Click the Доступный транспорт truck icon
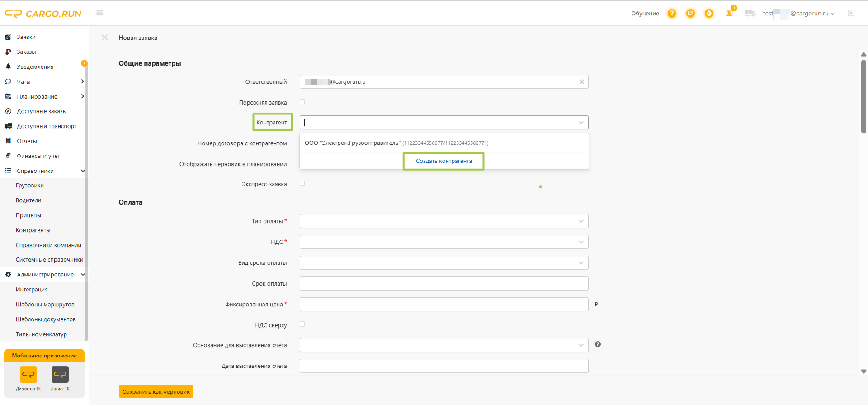Image resolution: width=868 pixels, height=405 pixels. pos(8,126)
